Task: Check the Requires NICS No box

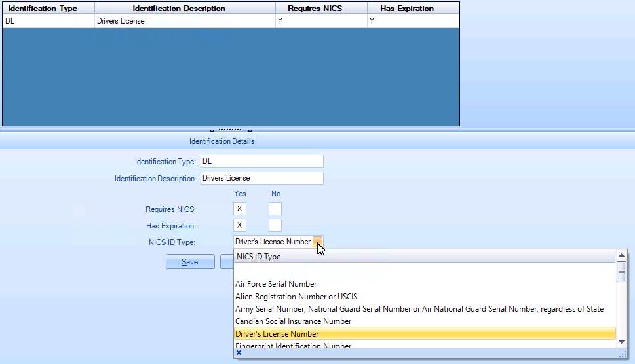Action: tap(275, 209)
